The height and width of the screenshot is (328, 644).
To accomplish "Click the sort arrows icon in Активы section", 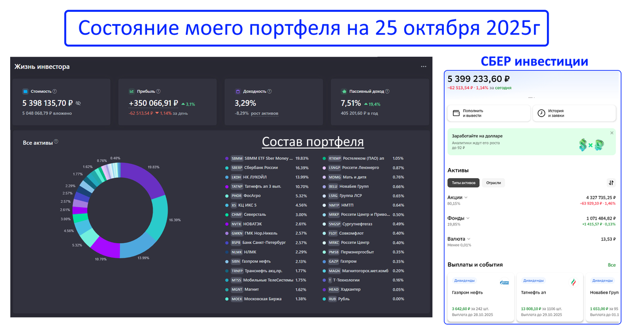I will (611, 183).
